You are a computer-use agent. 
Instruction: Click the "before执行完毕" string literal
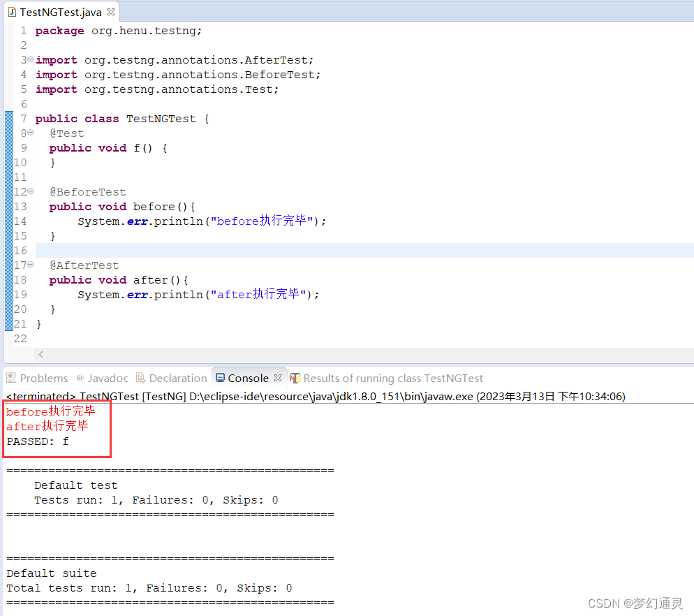tap(262, 221)
